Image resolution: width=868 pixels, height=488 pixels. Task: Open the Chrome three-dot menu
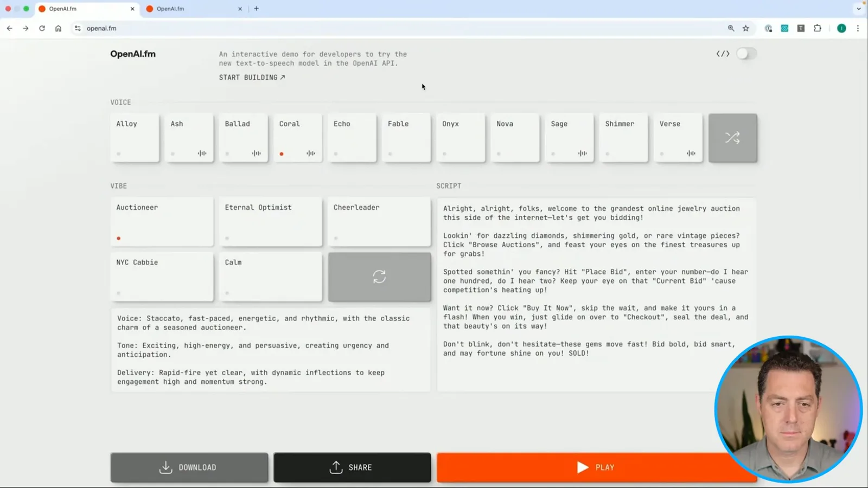click(858, 28)
